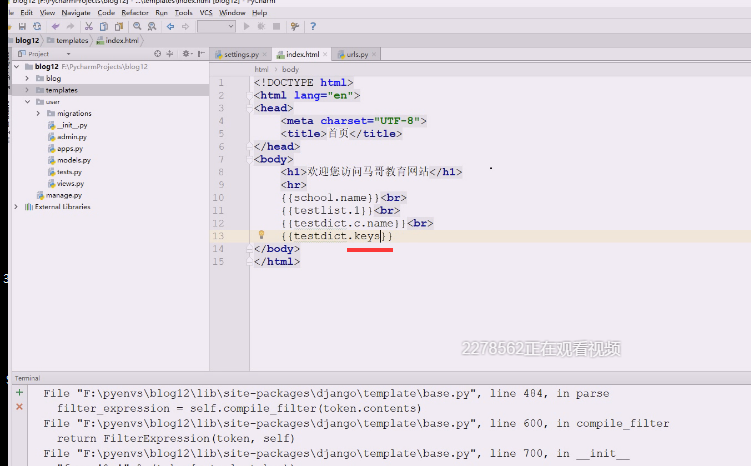Open Settings via wrench toolbar icon

295,26
